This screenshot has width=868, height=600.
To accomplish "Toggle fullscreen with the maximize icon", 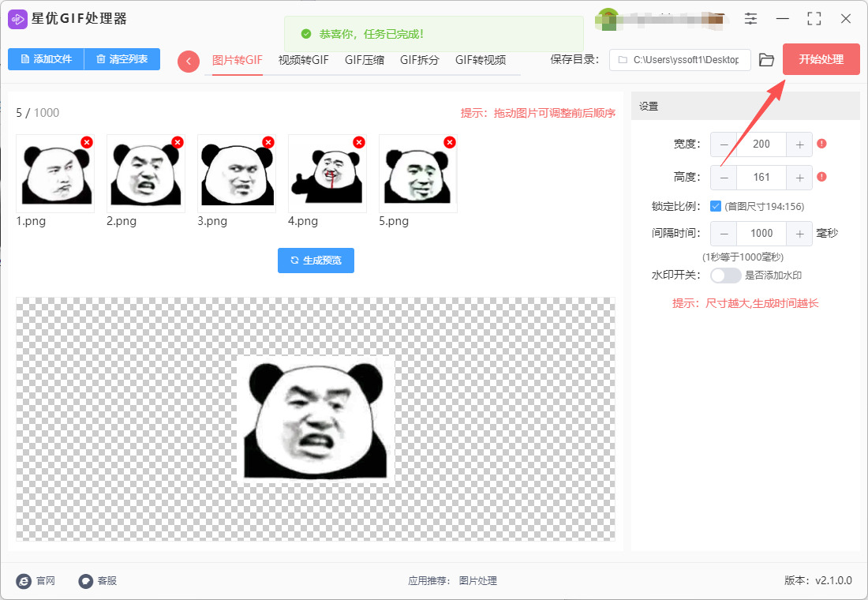I will 814,18.
